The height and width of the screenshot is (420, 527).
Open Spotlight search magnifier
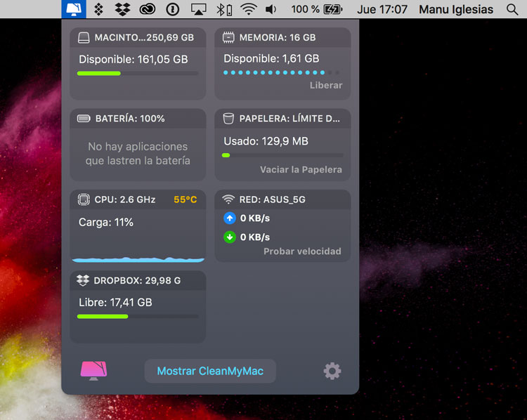click(512, 9)
